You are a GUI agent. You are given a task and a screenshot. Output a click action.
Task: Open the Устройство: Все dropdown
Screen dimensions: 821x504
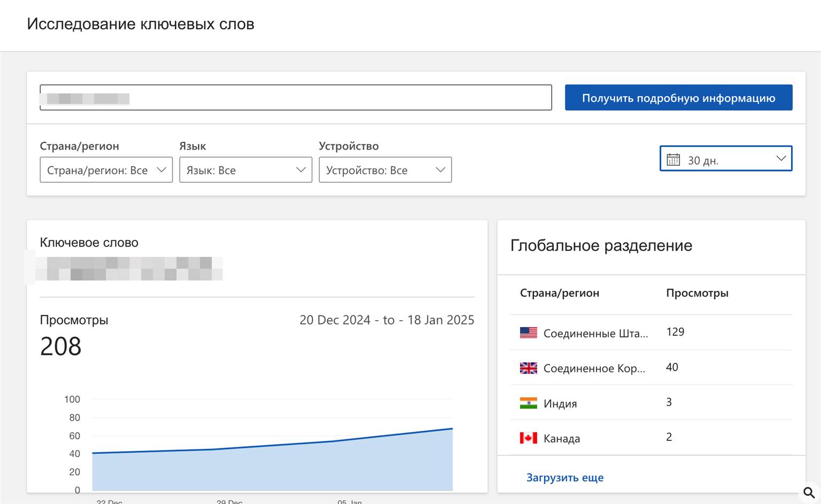(x=385, y=170)
